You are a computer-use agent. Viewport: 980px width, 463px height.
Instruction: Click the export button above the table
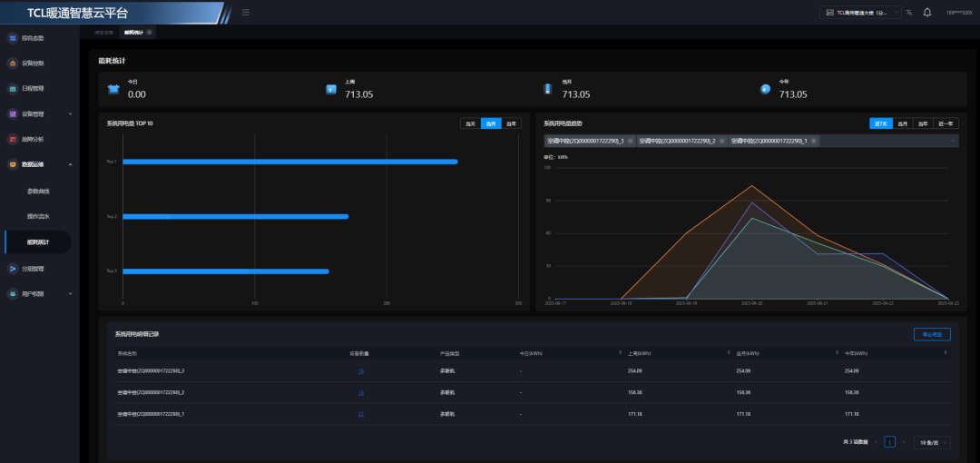[932, 334]
